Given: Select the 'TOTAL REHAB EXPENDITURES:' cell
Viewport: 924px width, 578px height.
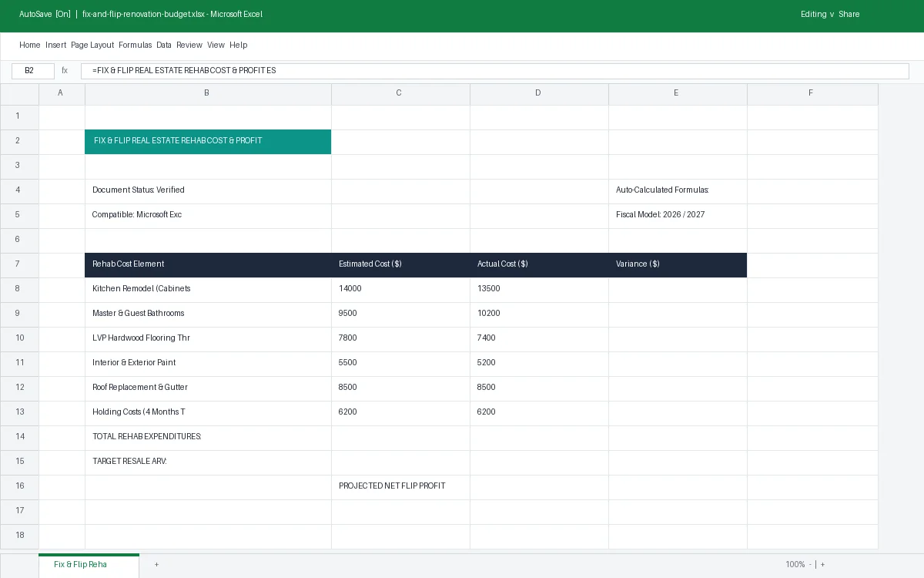Looking at the screenshot, I should [x=208, y=438].
